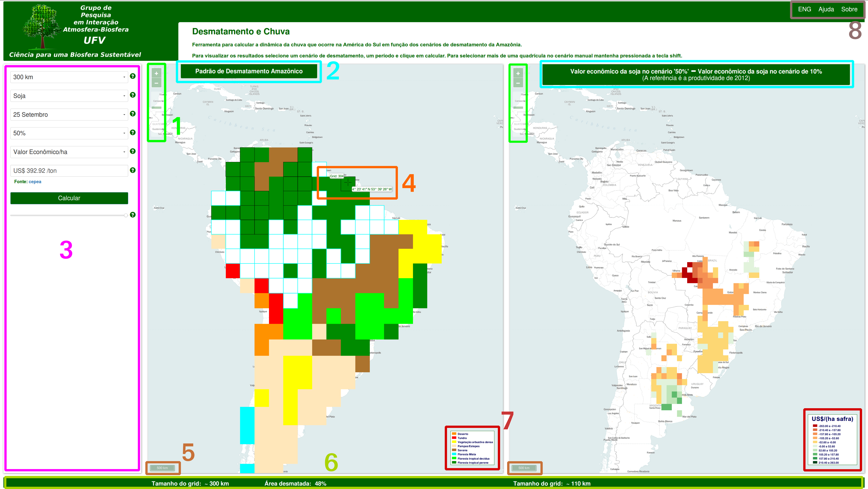Open help icon beside 25 Setembro dropdown
Screen dimensions: 868x489
[x=133, y=114]
